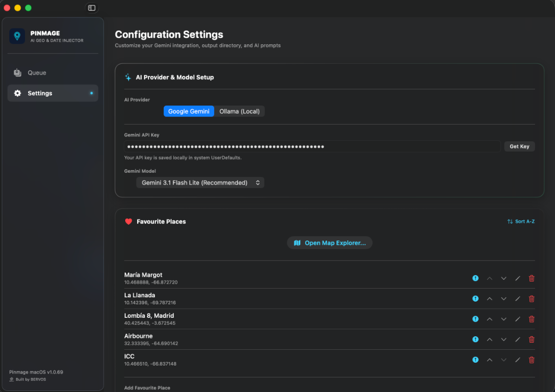This screenshot has height=392, width=555.
Task: Select Google Gemini as AI provider
Action: coord(189,112)
